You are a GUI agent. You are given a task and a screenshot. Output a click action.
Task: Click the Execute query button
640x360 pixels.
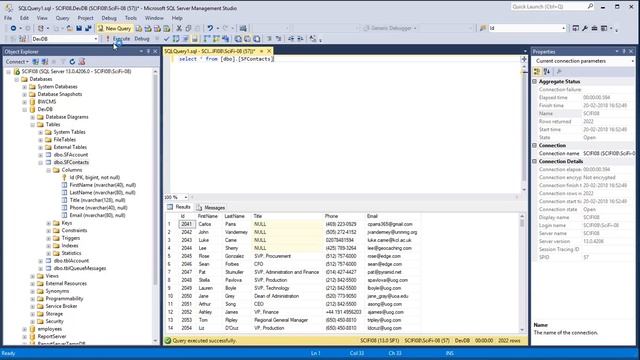click(118, 39)
